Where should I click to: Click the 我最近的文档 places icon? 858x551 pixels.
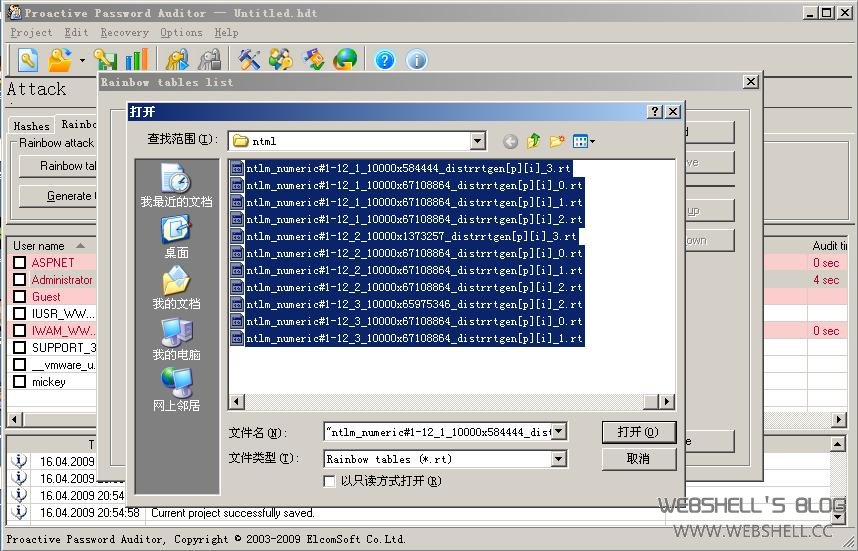[176, 185]
